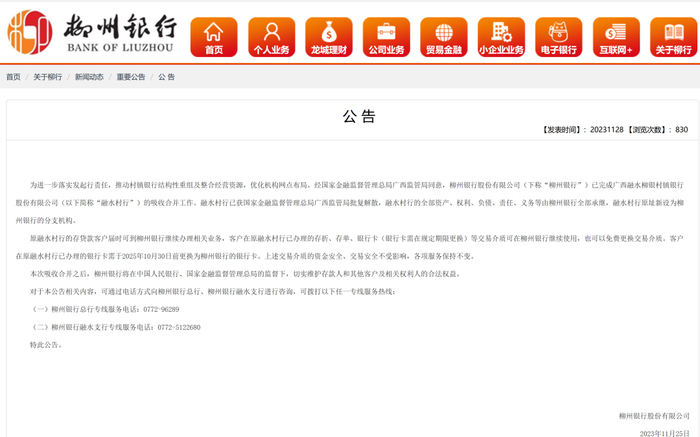Viewport: 700px width, 437px height.
Task: Click the paragraph starting 为进一步落实发起行责任
Action: pyautogui.click(x=350, y=203)
